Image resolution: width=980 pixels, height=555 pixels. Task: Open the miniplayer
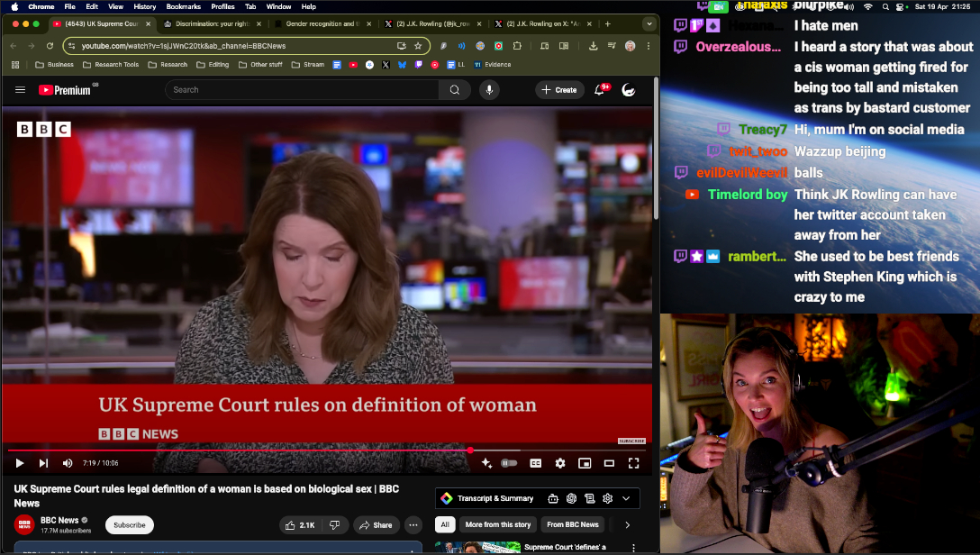click(585, 463)
